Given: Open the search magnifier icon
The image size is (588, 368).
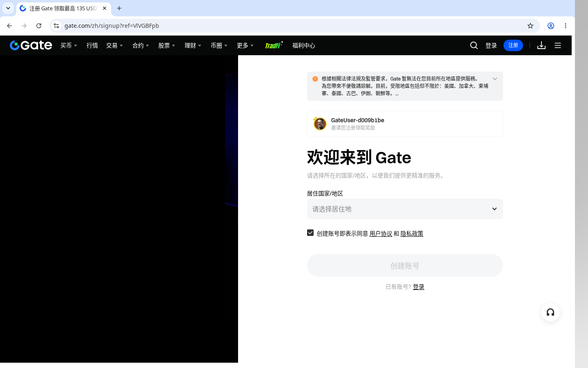Looking at the screenshot, I should (x=474, y=45).
